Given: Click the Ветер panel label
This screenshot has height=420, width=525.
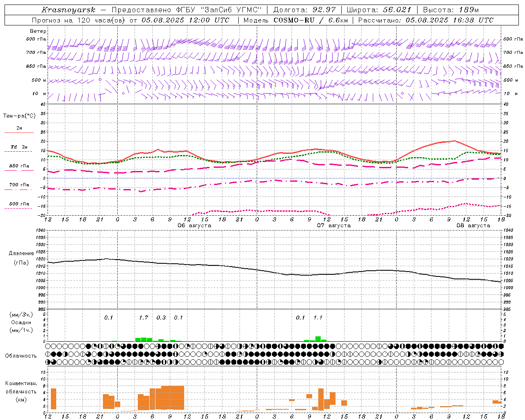Looking at the screenshot, I should point(38,31).
